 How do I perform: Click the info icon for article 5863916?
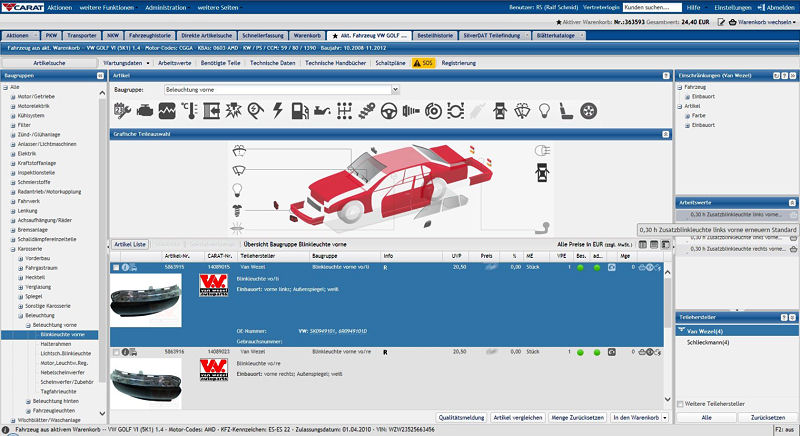pos(125,352)
